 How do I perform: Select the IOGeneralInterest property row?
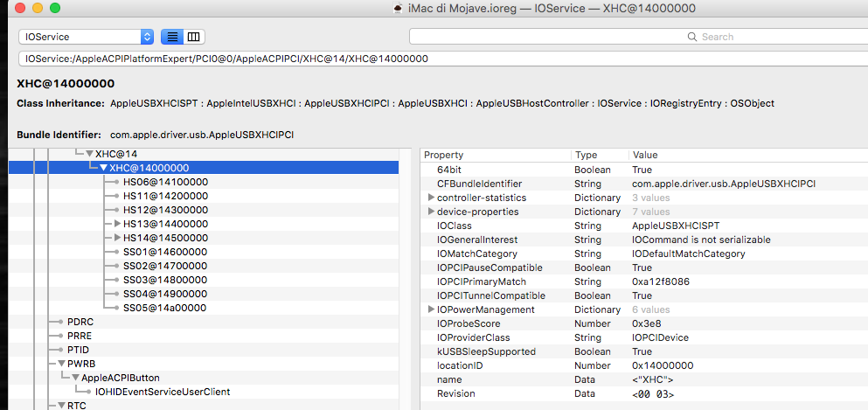[x=644, y=240]
